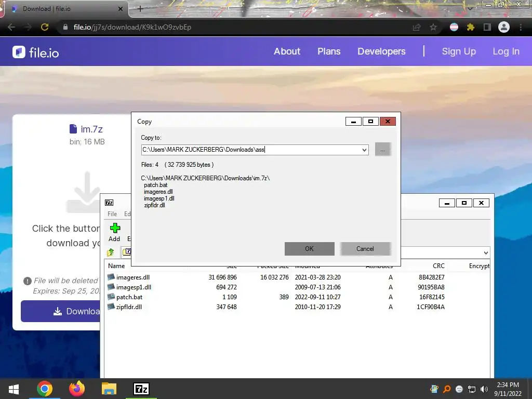This screenshot has width=532, height=399.
Task: Click Log In on file.io
Action: coord(506,51)
